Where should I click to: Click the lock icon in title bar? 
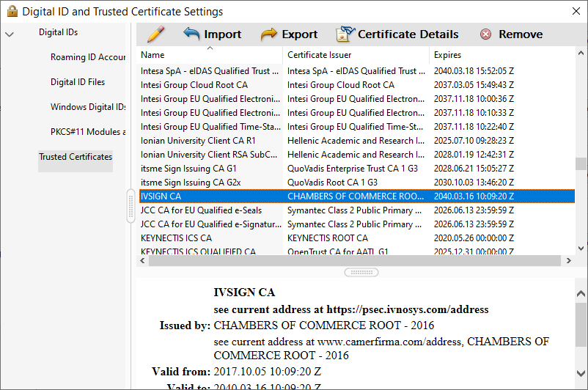click(12, 11)
